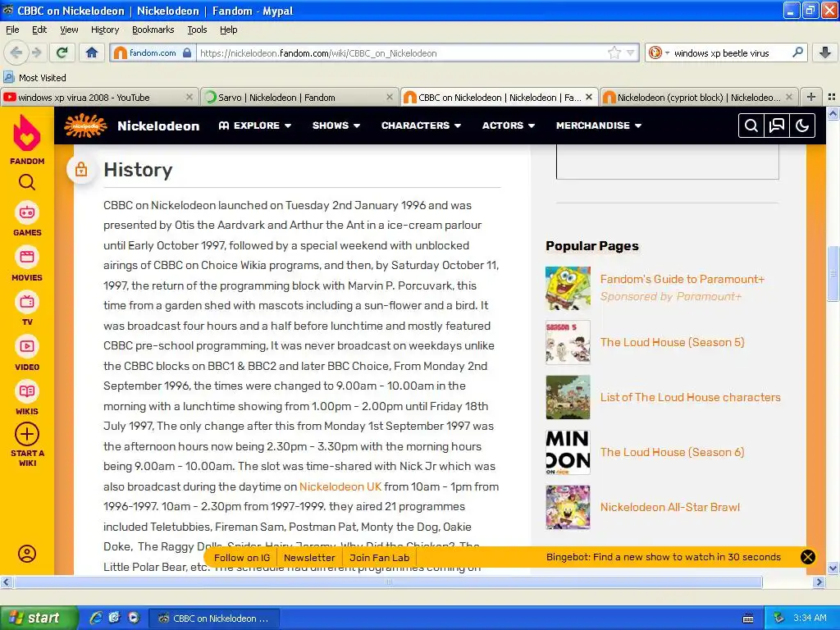Open the Fandom heart logo in the sidebar
This screenshot has width=840, height=630.
click(27, 134)
